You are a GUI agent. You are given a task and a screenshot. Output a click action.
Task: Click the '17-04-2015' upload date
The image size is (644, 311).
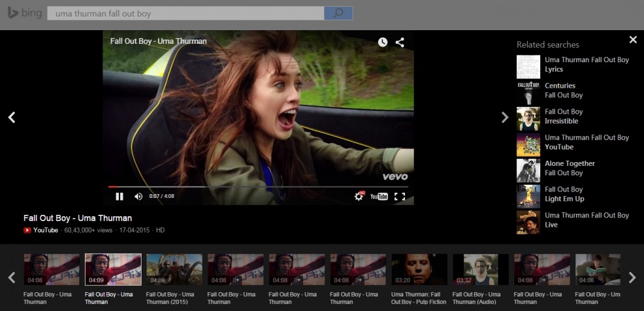(x=135, y=230)
